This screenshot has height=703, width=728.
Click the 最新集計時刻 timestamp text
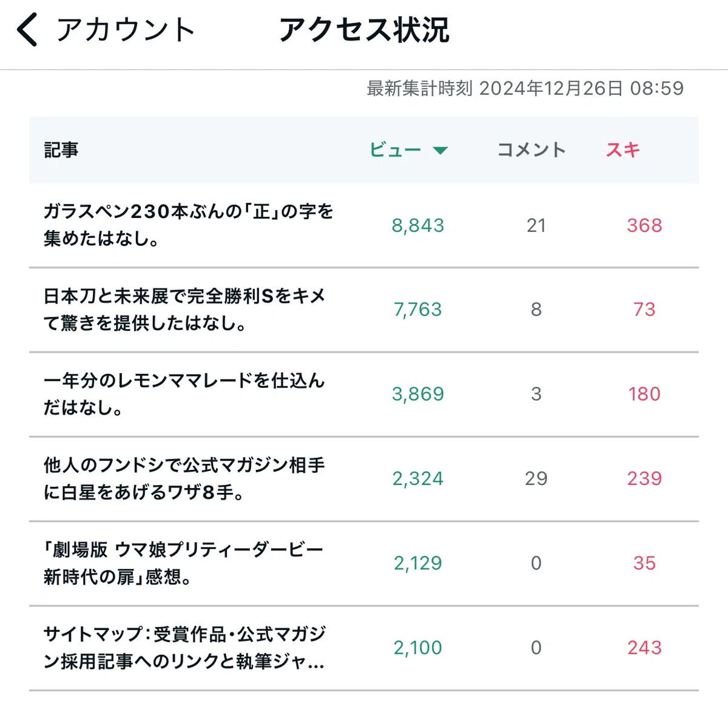click(x=525, y=89)
